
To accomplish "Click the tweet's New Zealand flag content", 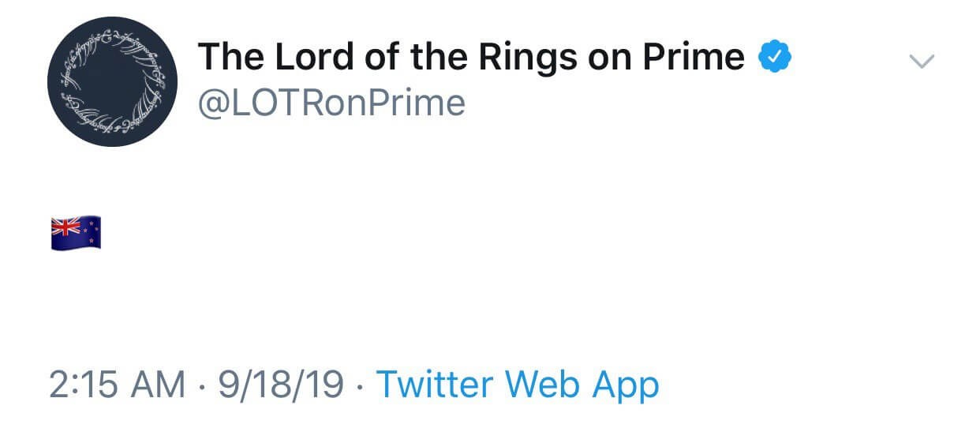I will pyautogui.click(x=76, y=232).
